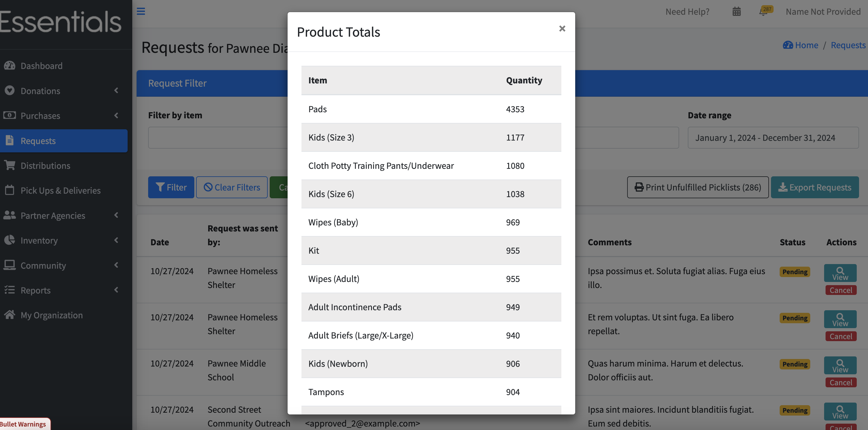Follow the Requests breadcrumb link
This screenshot has height=430, width=868.
click(848, 45)
